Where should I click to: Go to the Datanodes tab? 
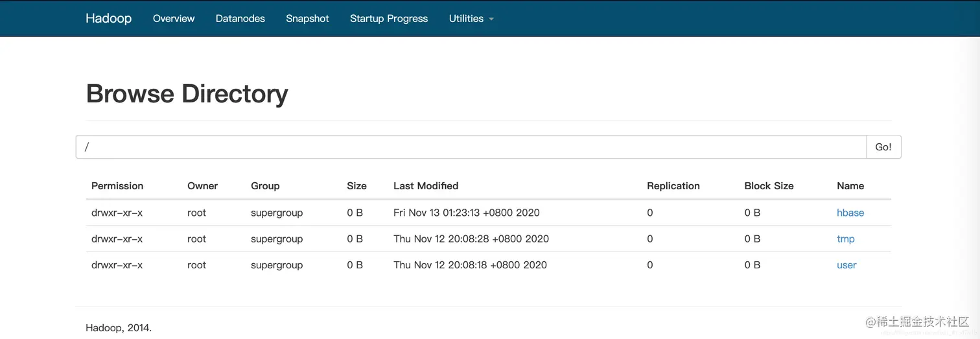coord(240,18)
